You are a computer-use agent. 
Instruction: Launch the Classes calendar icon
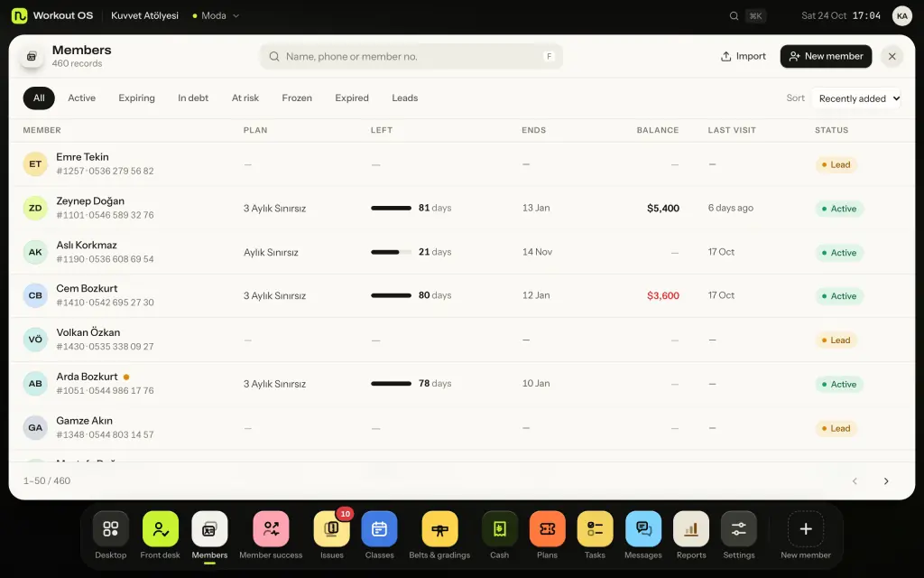pos(380,528)
